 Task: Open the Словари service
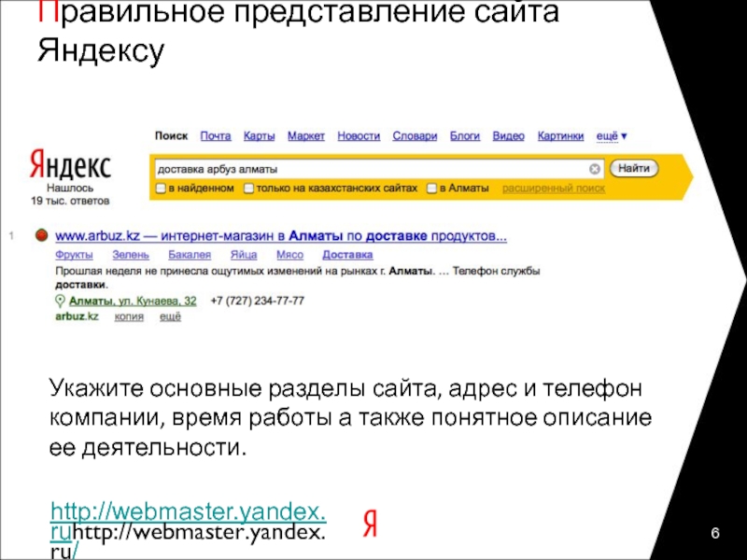(x=415, y=136)
